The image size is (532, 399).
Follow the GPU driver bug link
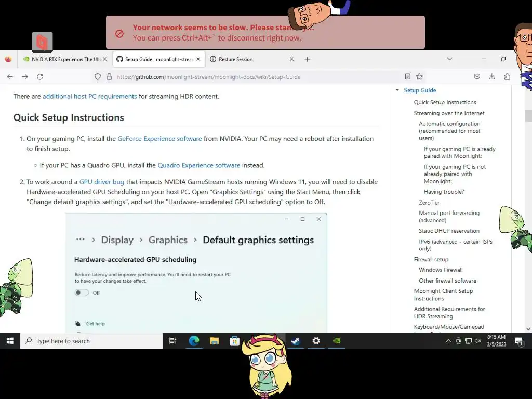[x=102, y=182]
